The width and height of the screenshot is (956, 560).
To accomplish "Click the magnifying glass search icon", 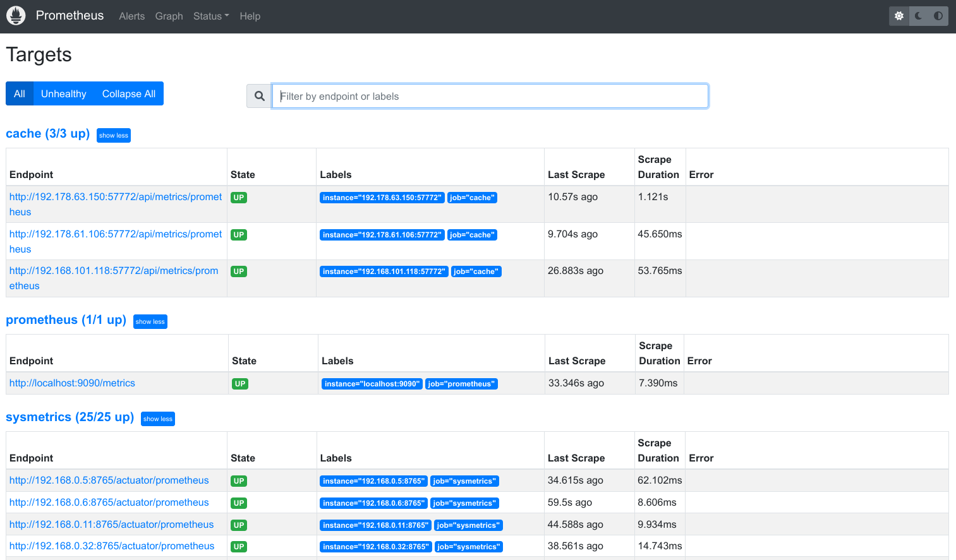I will [x=259, y=96].
